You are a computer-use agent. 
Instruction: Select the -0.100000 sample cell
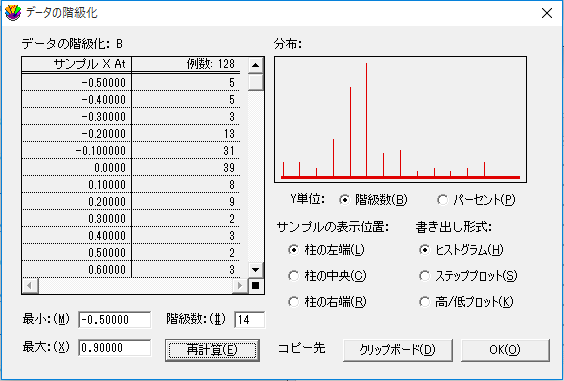point(77,150)
